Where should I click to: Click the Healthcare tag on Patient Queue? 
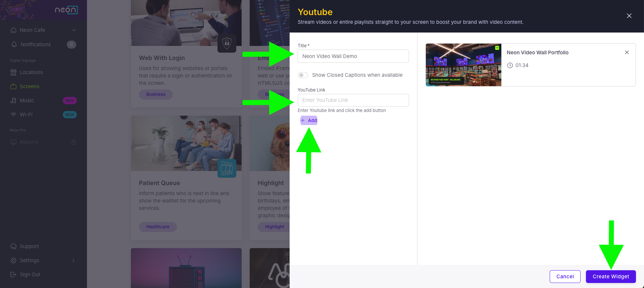coord(158,227)
